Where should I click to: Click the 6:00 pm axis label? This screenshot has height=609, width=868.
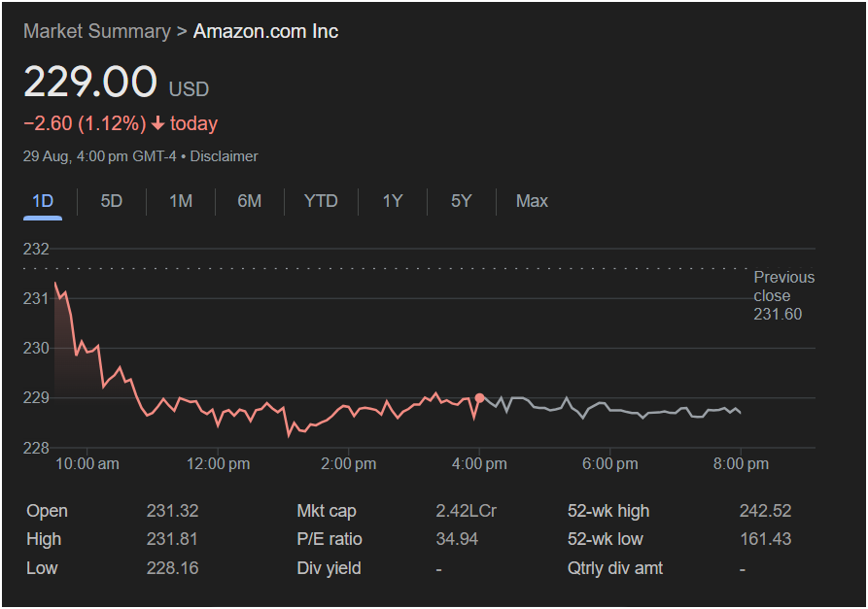[609, 463]
